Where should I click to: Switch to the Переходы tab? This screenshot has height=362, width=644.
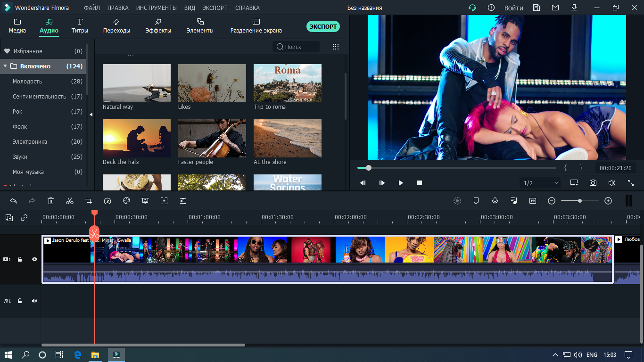(116, 26)
